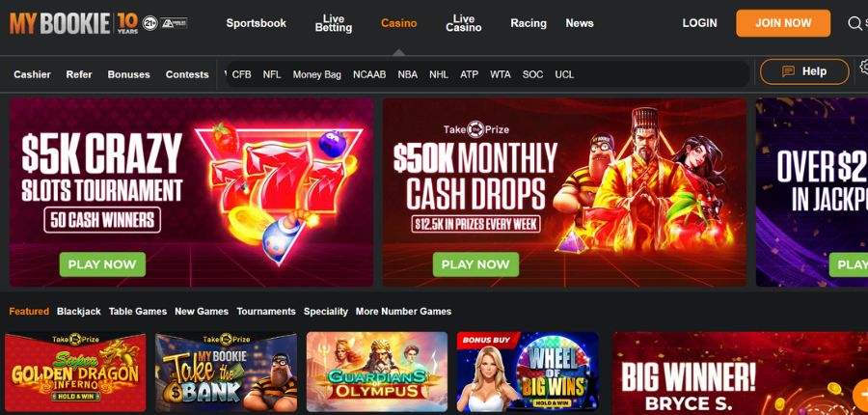The height and width of the screenshot is (415, 868).
Task: Open My Bookie Take the Bank game
Action: point(226,372)
